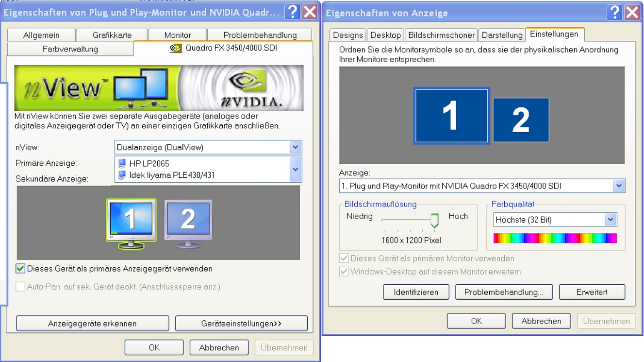The image size is (644, 362).
Task: Close the Eigenschaften von Anzeige window
Action: (632, 12)
